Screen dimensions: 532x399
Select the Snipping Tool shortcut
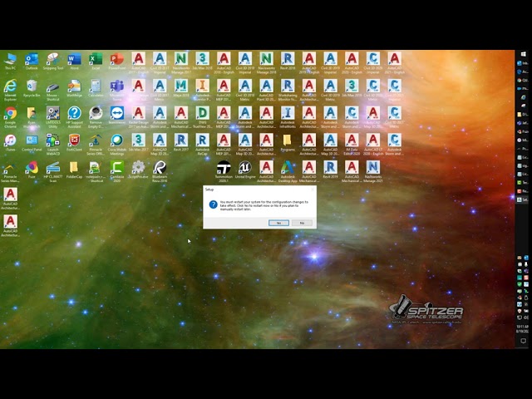point(53,62)
